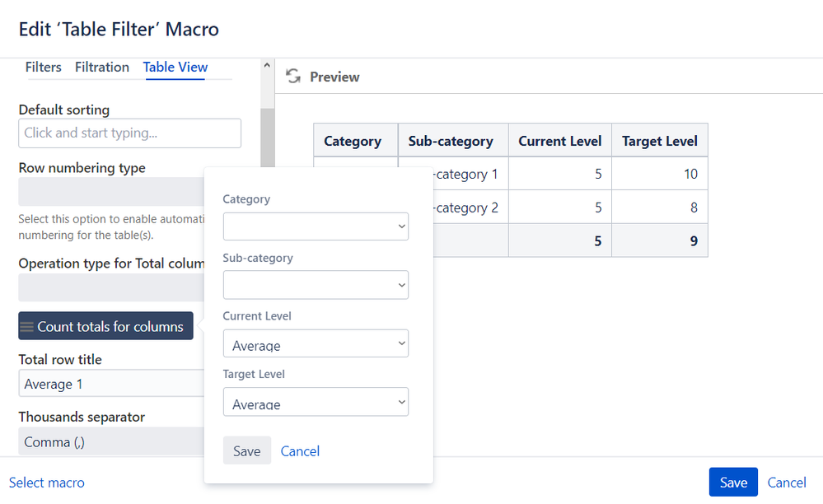Click Cancel in the totals popup
The width and height of the screenshot is (823, 504).
point(300,451)
